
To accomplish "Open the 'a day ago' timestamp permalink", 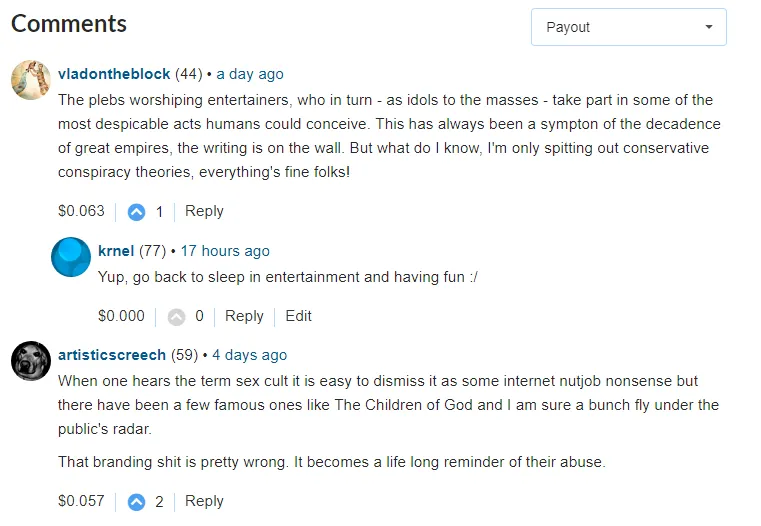I will click(x=250, y=74).
